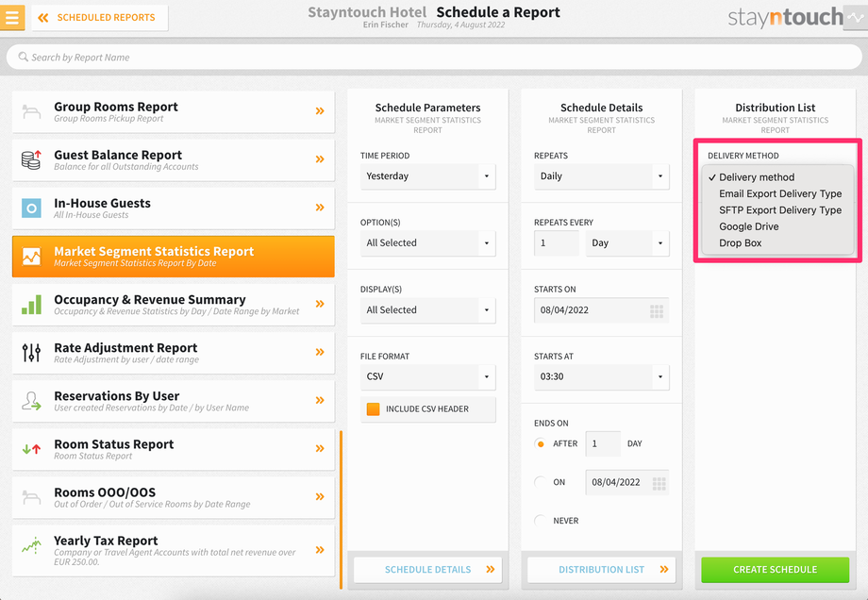Click chevron arrow on Yearly Tax Report
The height and width of the screenshot is (600, 868).
point(320,550)
